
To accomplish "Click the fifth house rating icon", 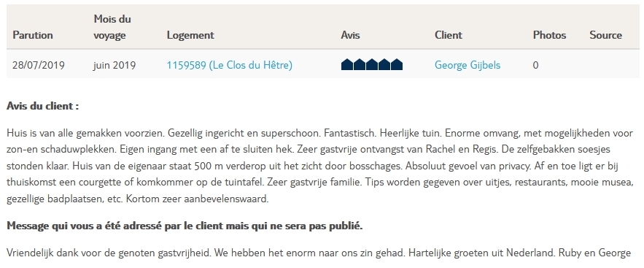I will tap(396, 64).
